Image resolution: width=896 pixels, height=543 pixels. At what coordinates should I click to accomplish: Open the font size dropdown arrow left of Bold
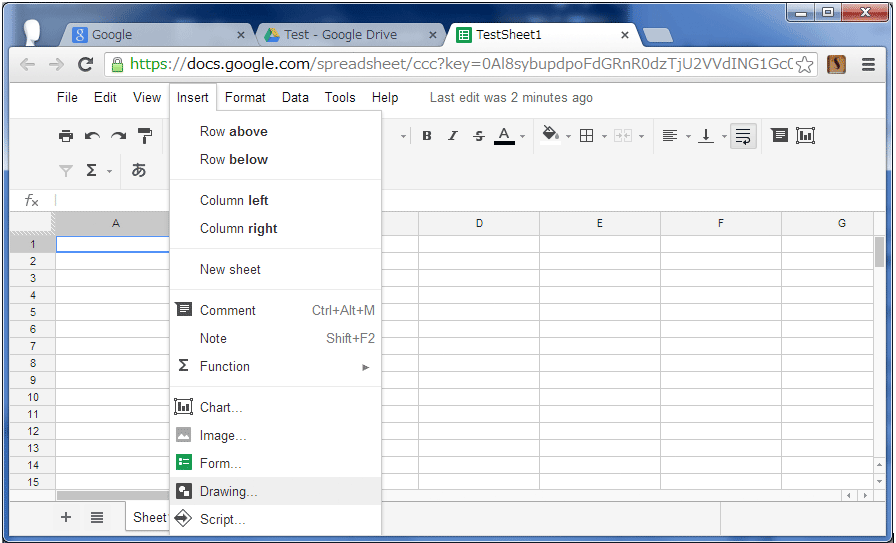(403, 137)
